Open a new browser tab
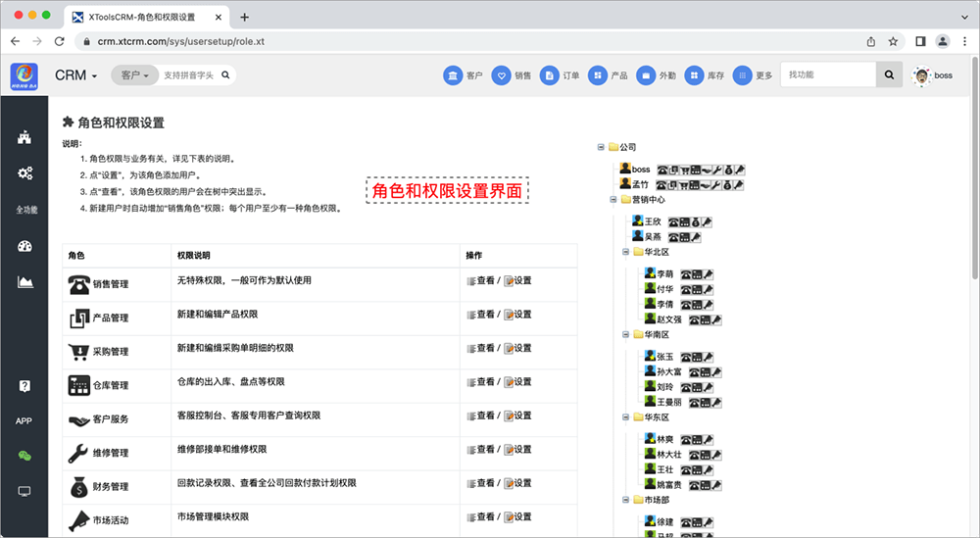 pos(244,17)
